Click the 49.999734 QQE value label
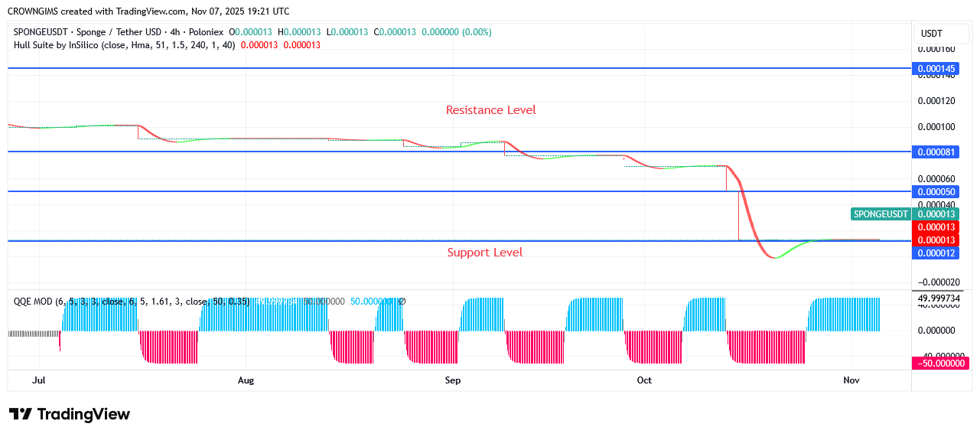This screenshot has height=437, width=980. pos(940,298)
